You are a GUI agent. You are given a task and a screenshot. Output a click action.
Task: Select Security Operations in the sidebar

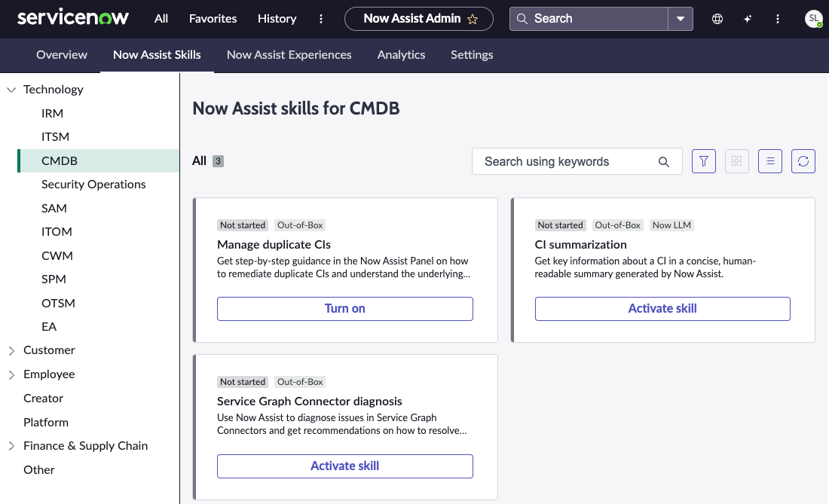pyautogui.click(x=93, y=185)
